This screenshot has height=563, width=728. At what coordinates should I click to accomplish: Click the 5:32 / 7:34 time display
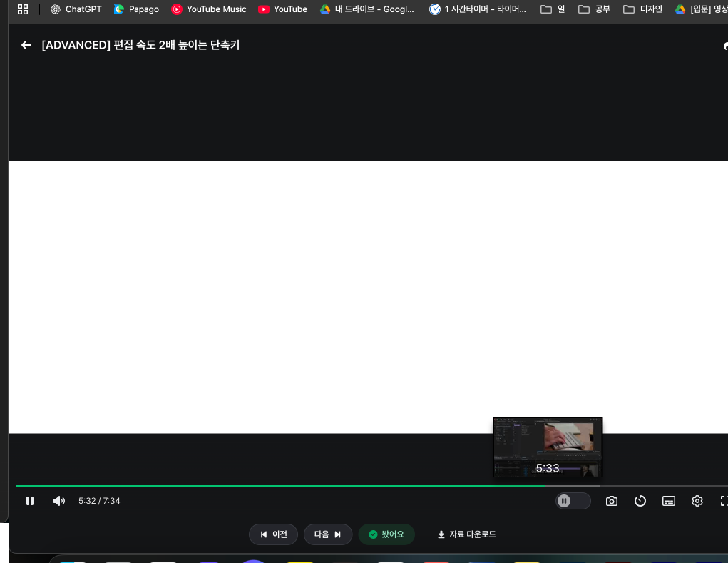(x=99, y=501)
